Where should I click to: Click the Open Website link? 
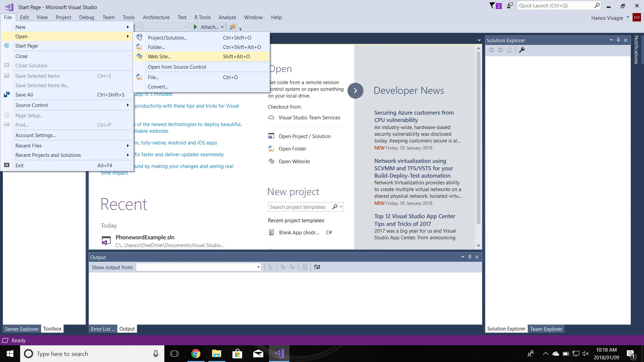point(294,161)
